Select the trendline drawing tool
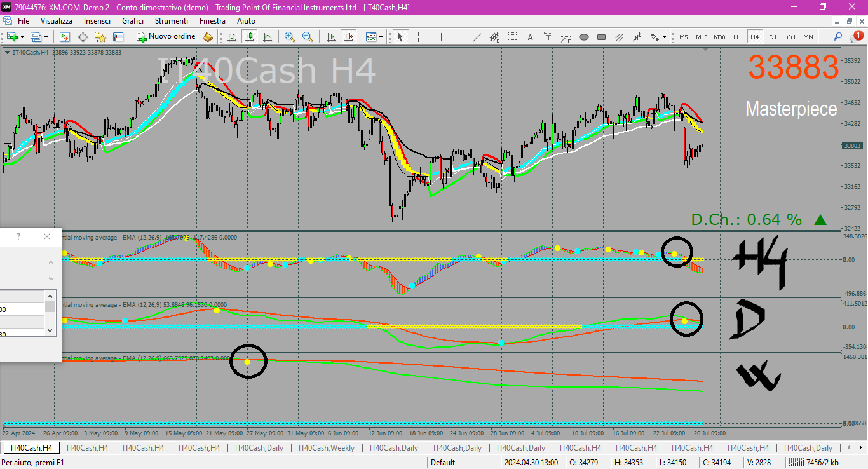 (477, 37)
